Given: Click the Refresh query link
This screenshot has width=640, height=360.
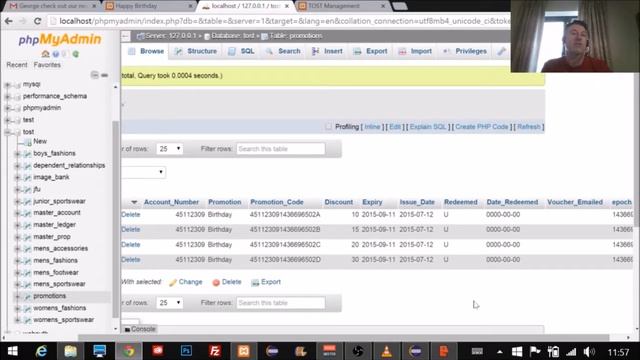Looking at the screenshot, I should coord(529,127).
